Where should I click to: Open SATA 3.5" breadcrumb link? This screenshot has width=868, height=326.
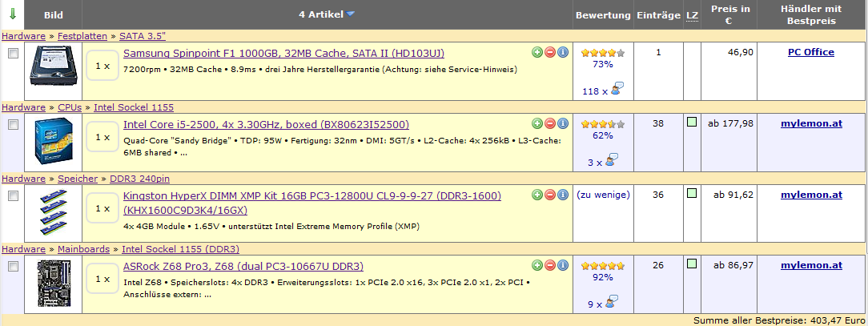[143, 36]
